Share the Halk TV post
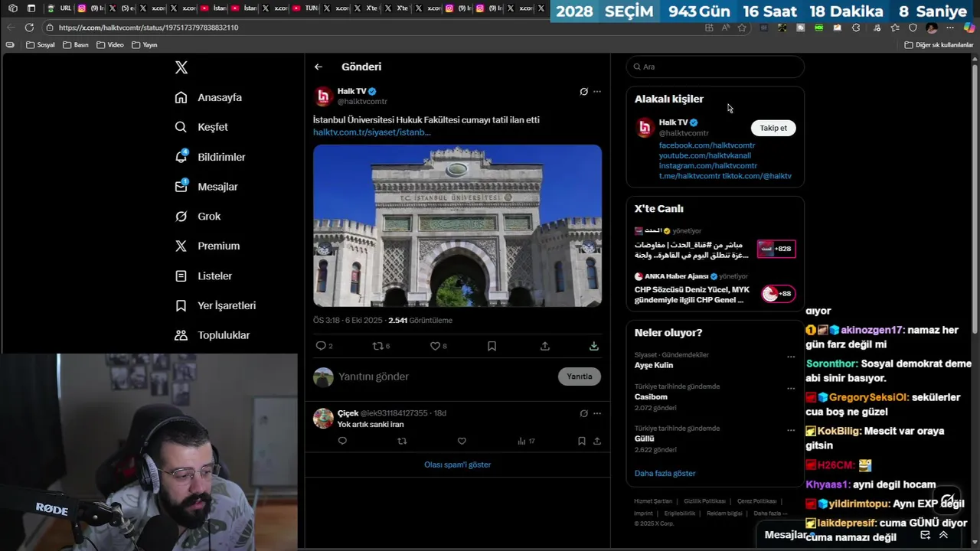 (x=545, y=346)
